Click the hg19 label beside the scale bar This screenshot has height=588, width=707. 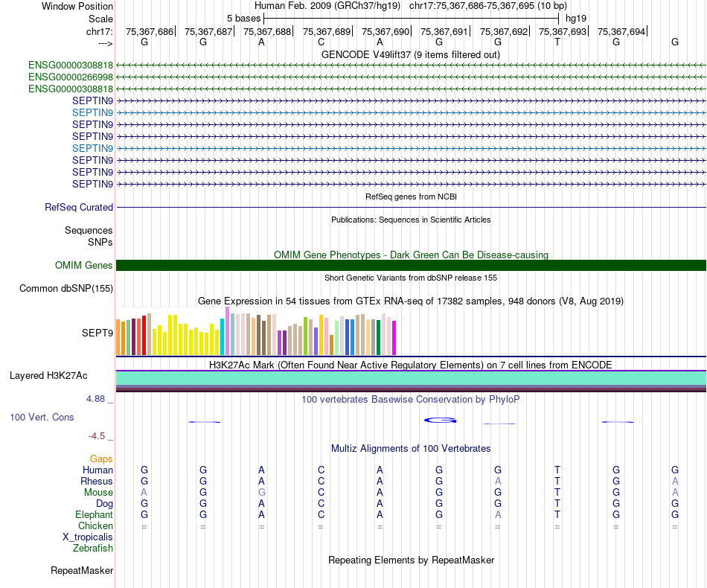point(576,19)
